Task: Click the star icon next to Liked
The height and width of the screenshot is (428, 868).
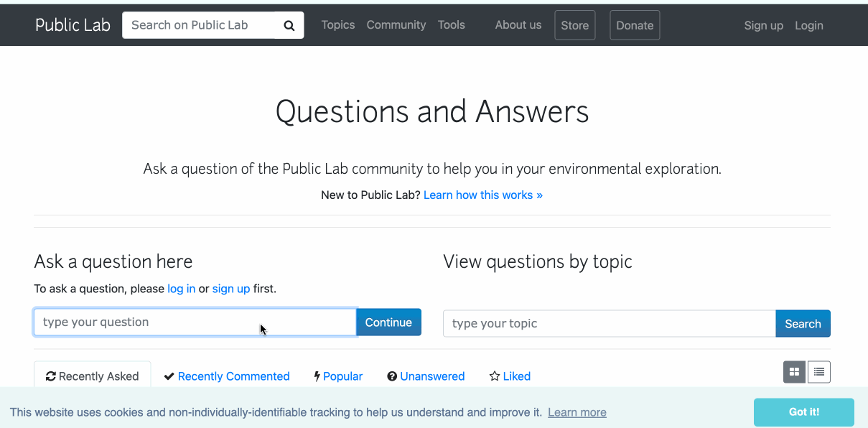Action: 493,376
